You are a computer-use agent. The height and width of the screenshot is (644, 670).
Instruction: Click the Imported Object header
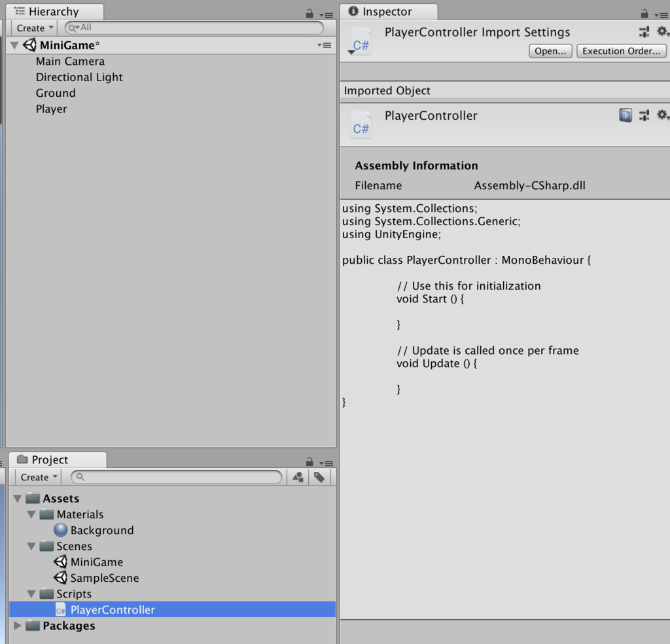387,90
